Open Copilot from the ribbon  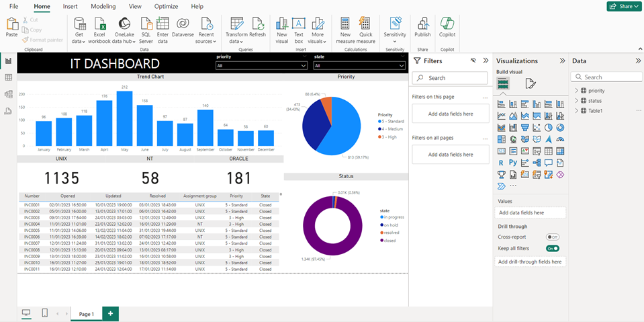tap(447, 27)
